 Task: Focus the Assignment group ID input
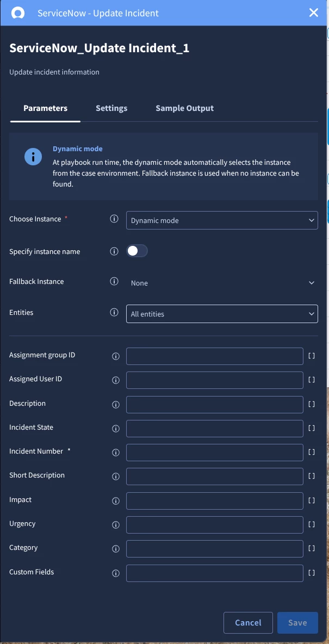[214, 356]
